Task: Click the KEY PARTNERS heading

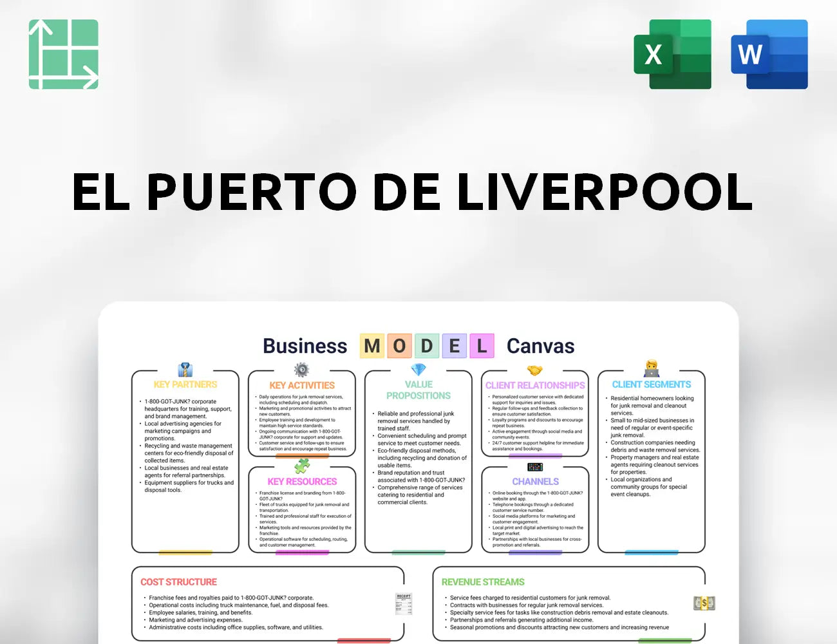Action: 185,384
